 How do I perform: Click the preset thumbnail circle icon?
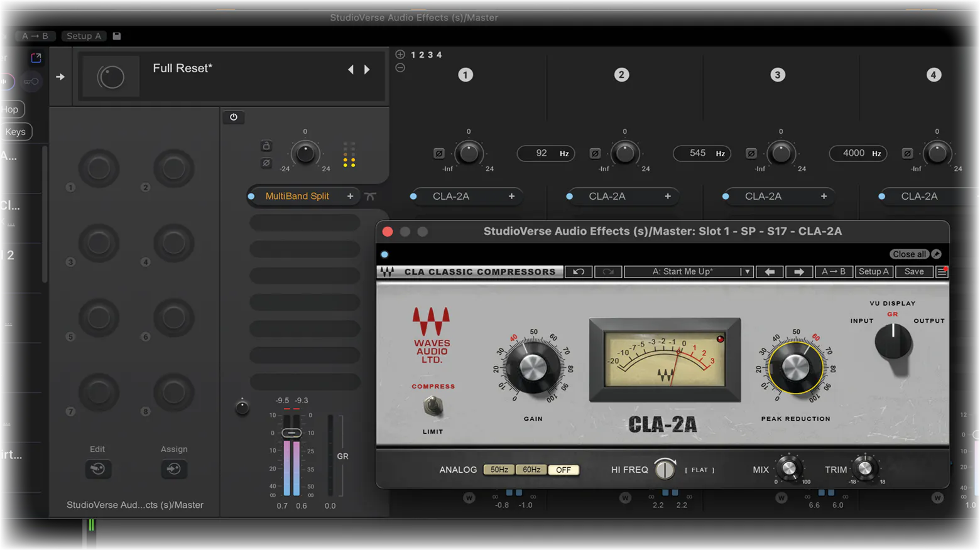click(x=111, y=77)
